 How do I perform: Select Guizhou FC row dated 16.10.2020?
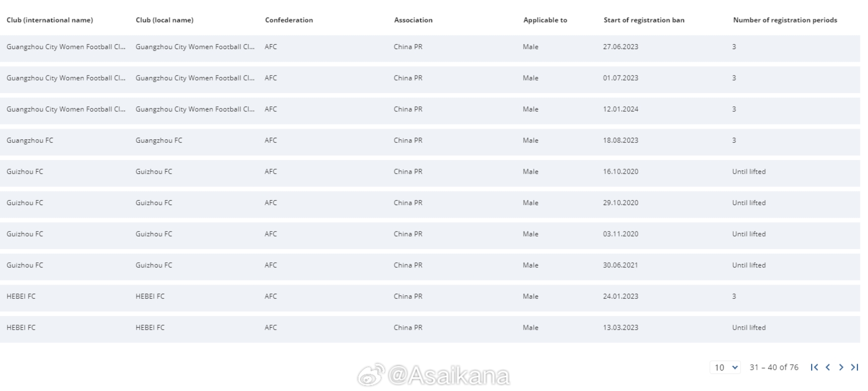[x=430, y=172]
